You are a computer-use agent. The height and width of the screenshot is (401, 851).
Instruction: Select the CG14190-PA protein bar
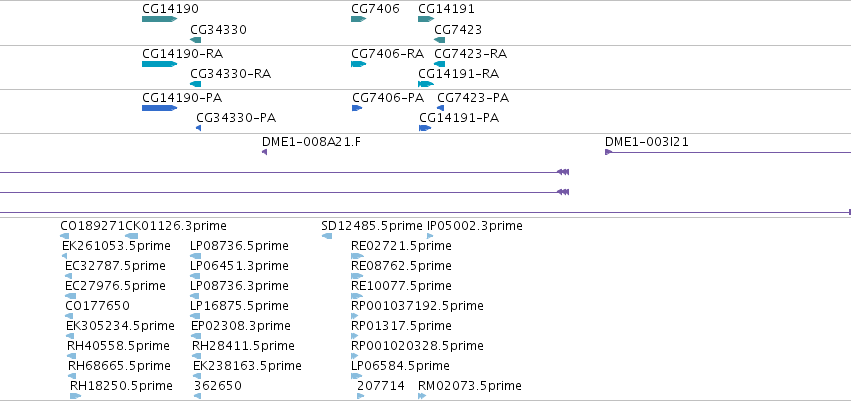pos(160,108)
